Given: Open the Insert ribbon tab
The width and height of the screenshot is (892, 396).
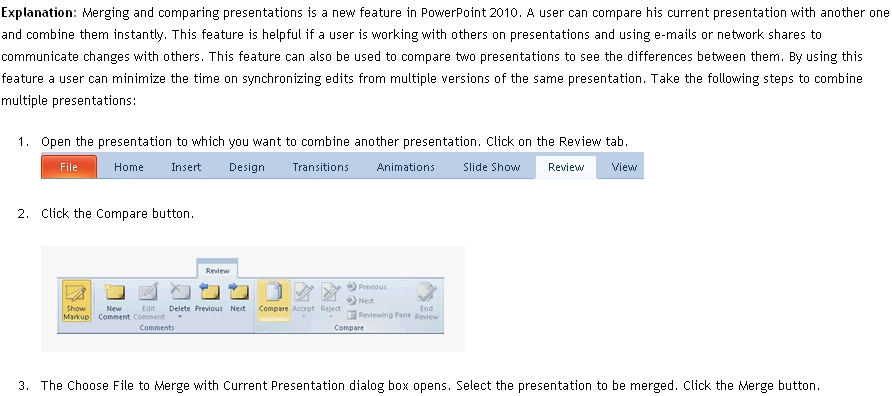Looking at the screenshot, I should point(186,167).
